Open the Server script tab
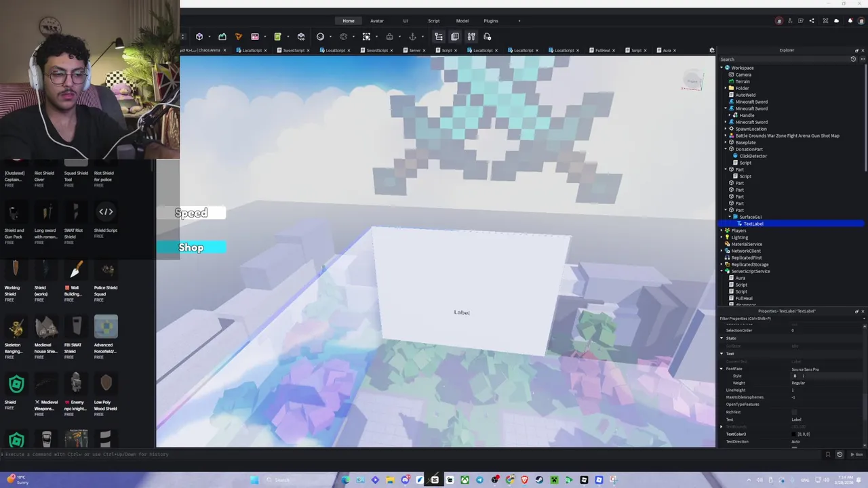868x488 pixels. tap(414, 50)
